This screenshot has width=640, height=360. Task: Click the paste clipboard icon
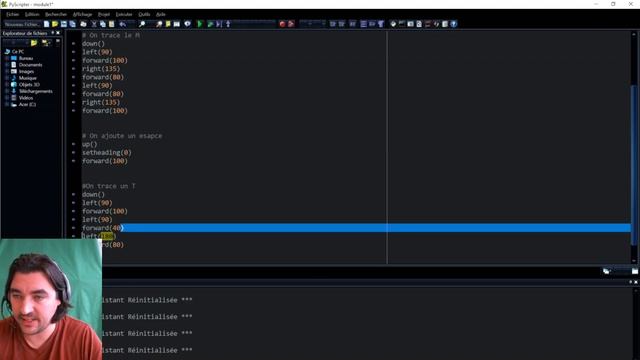pyautogui.click(x=111, y=24)
